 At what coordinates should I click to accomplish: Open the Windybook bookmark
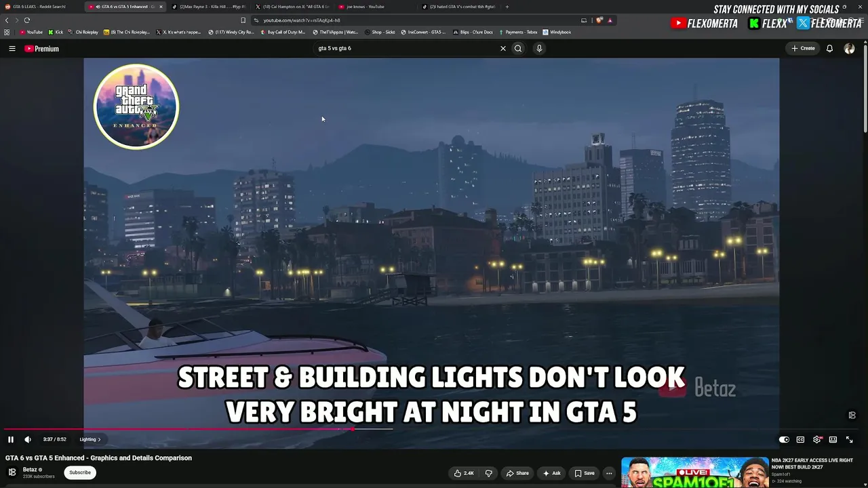pos(557,32)
